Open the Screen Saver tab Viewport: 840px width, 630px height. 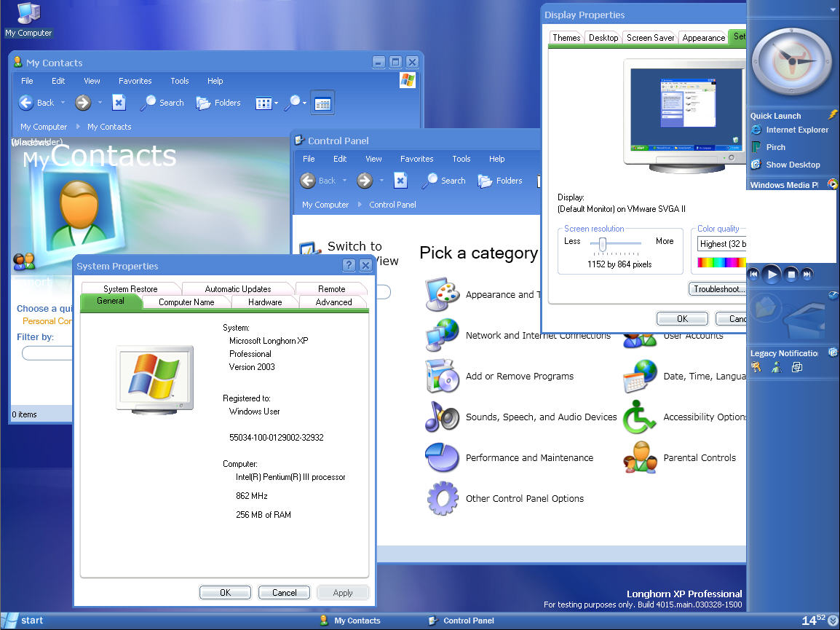[x=650, y=38]
